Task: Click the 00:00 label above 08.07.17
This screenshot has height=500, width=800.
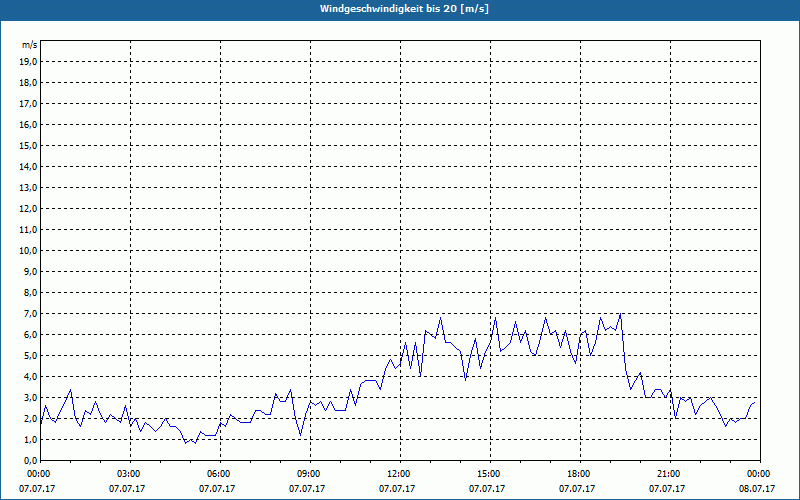Action: [760, 474]
